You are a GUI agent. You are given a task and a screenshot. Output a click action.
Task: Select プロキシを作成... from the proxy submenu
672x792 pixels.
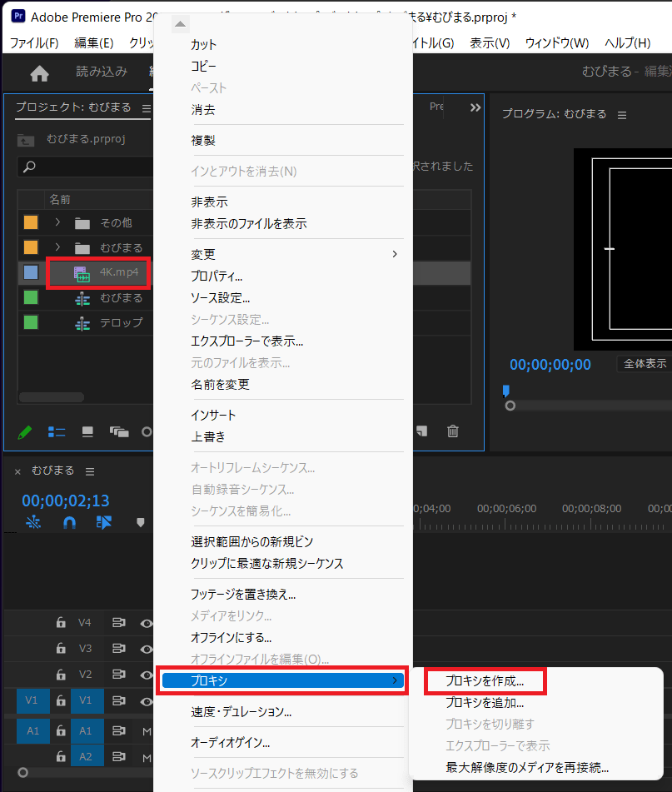click(485, 680)
